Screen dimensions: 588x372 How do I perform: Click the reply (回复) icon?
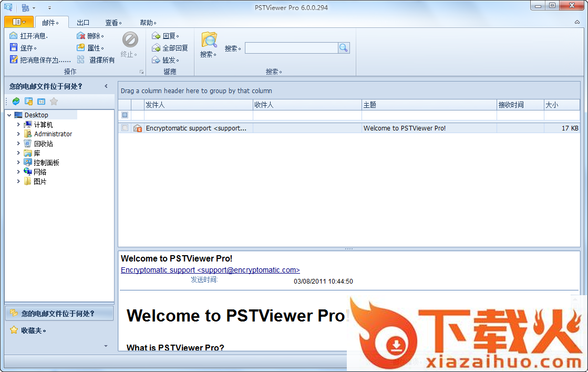156,36
